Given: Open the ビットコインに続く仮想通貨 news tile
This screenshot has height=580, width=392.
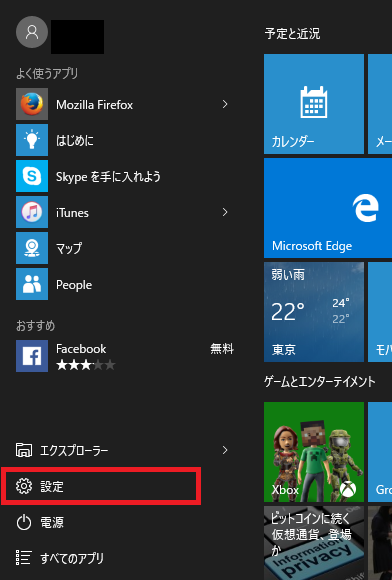Looking at the screenshot, I should [x=314, y=543].
